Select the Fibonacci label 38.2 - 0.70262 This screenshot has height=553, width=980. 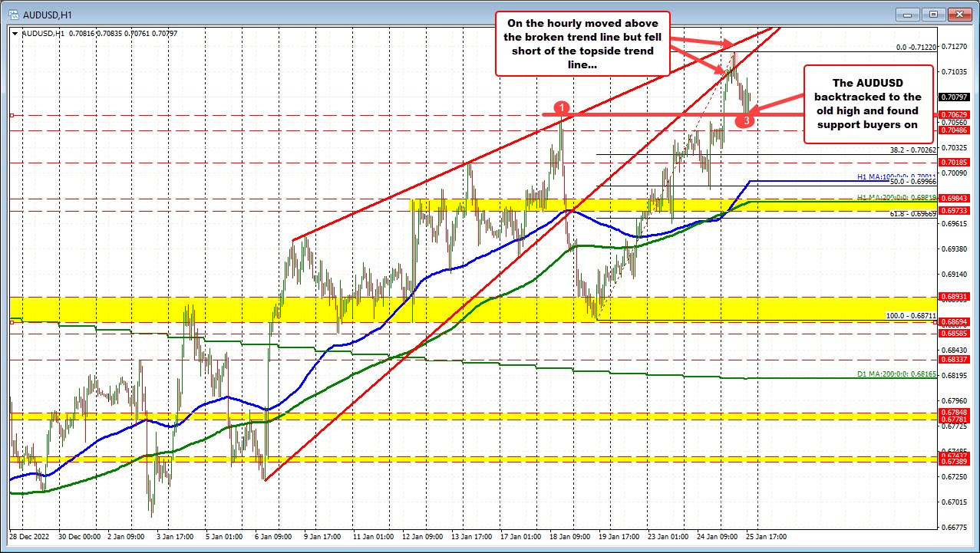912,150
